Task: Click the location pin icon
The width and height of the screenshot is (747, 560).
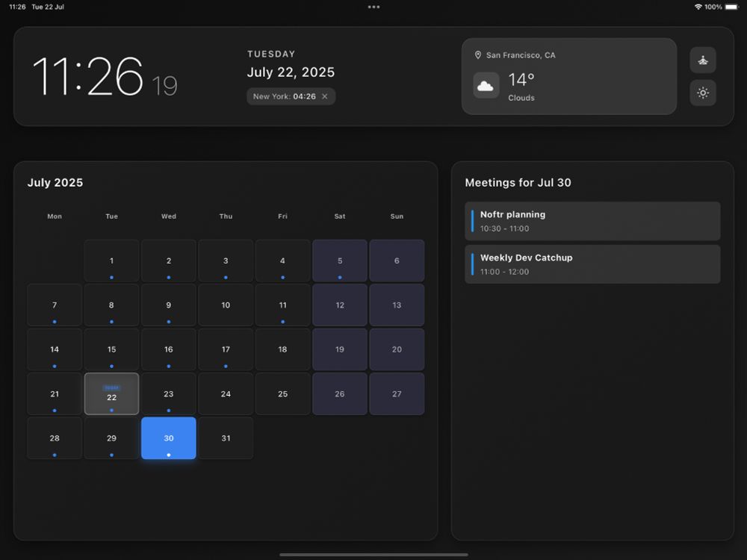Action: (x=478, y=55)
